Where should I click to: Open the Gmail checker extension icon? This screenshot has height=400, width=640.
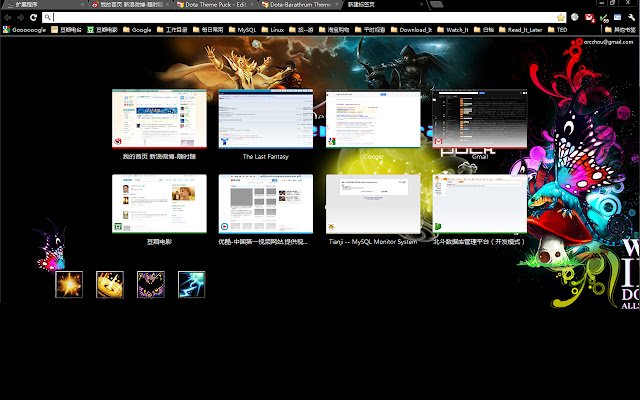(589, 18)
